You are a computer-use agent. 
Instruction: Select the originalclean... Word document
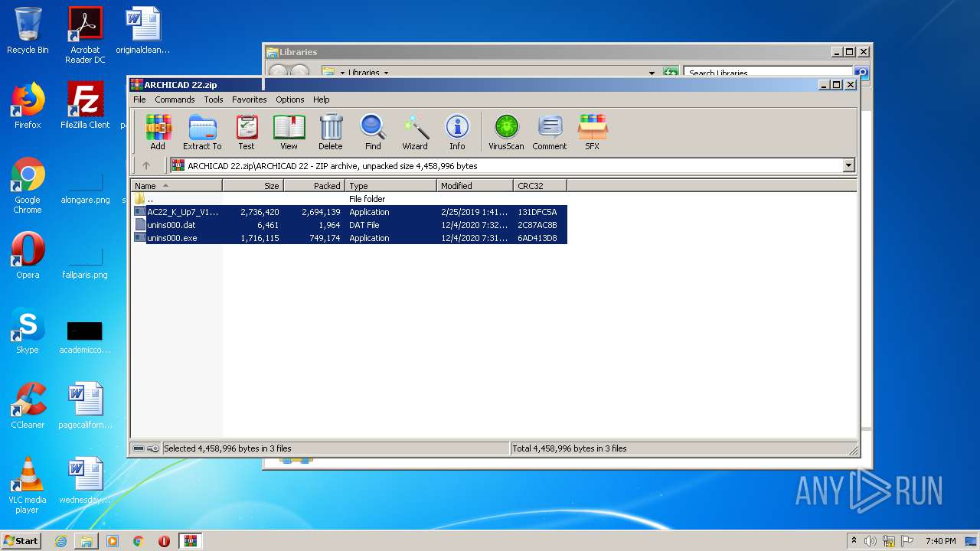[143, 31]
